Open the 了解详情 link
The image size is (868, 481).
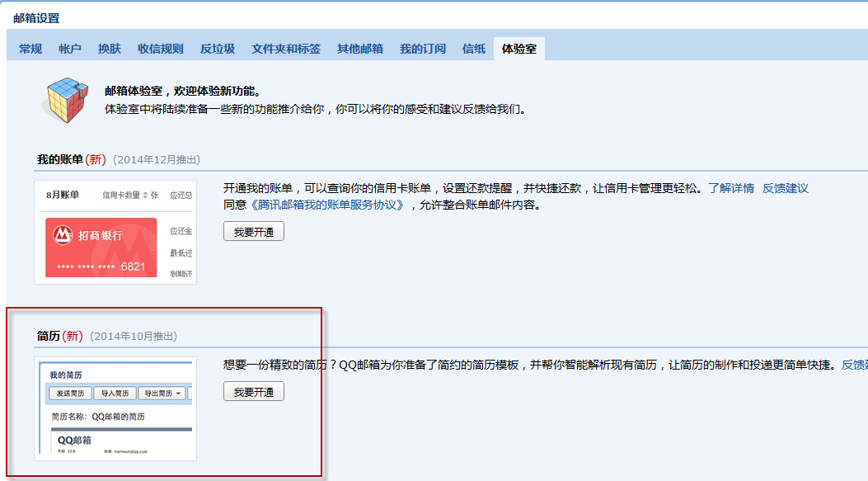[730, 188]
